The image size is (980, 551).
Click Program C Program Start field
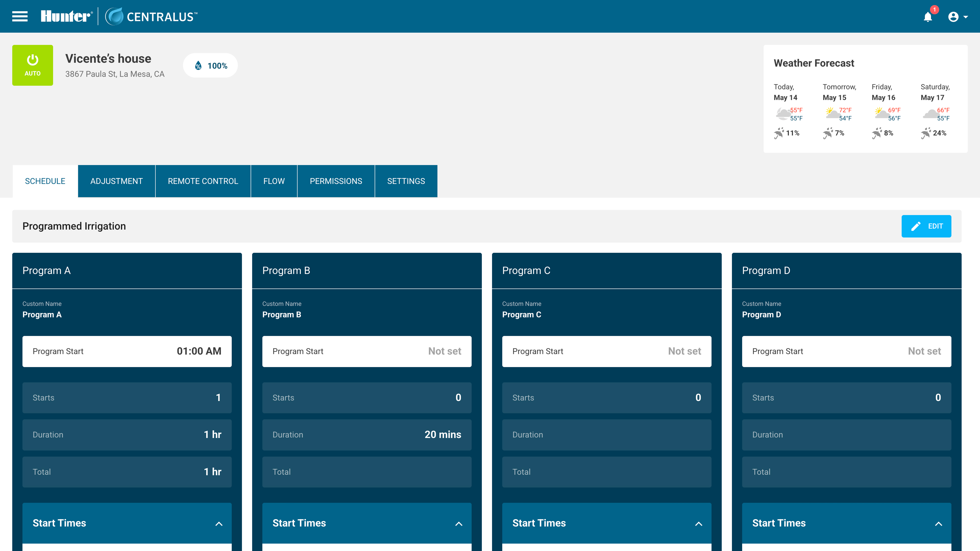point(606,351)
